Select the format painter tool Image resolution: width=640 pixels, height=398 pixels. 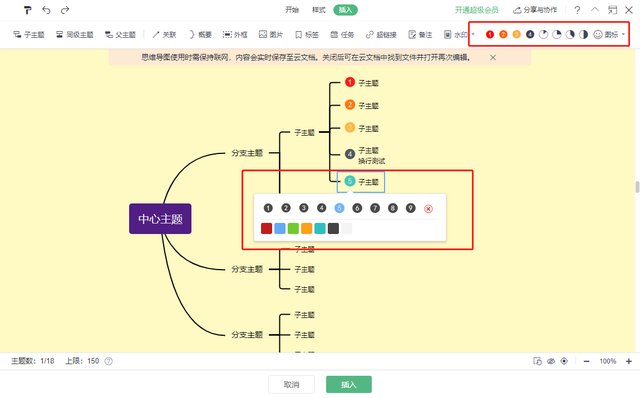27,10
